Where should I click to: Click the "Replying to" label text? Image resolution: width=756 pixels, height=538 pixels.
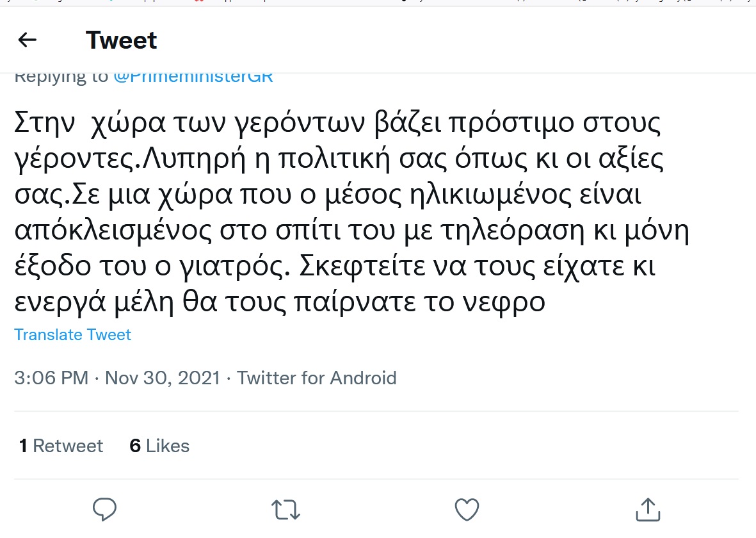(x=61, y=77)
